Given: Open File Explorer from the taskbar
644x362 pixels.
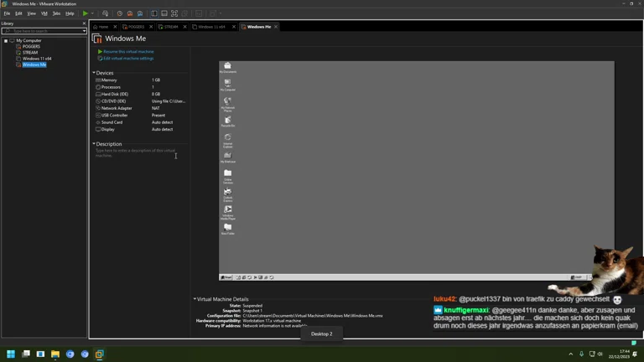Looking at the screenshot, I should pyautogui.click(x=55, y=354).
